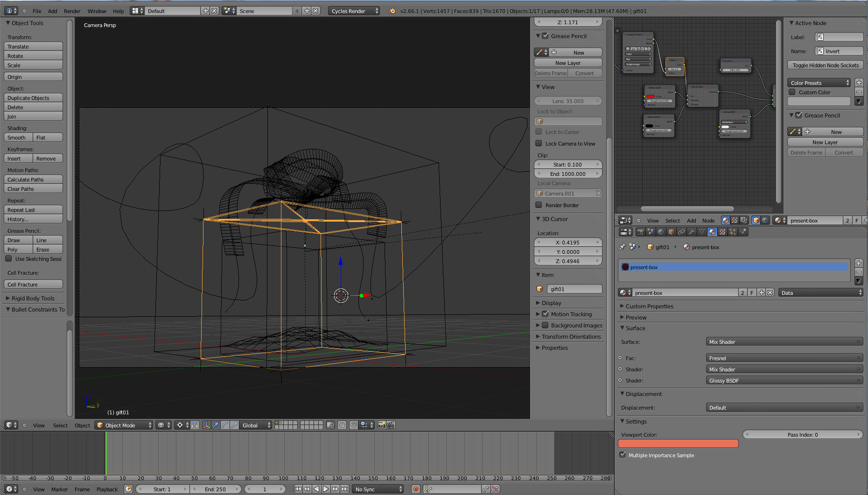868x495 pixels.
Task: Enable Render Border checkbox
Action: click(539, 205)
